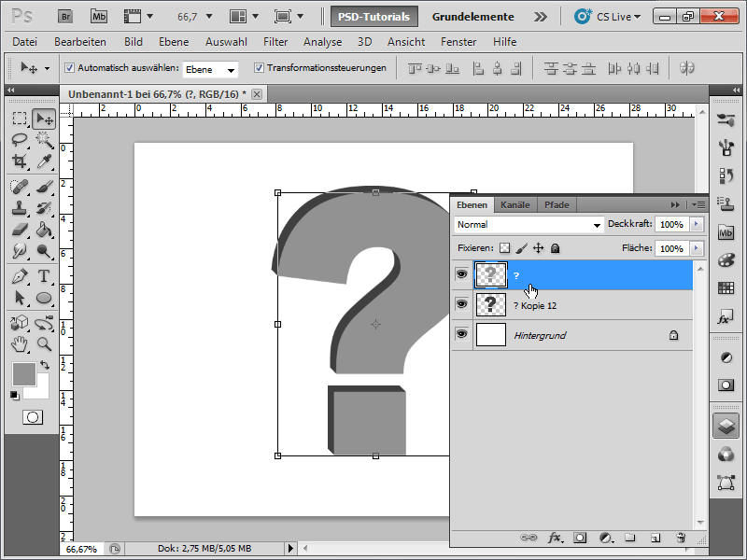Toggle Quick Mask mode
The width and height of the screenshot is (747, 560).
tap(33, 417)
